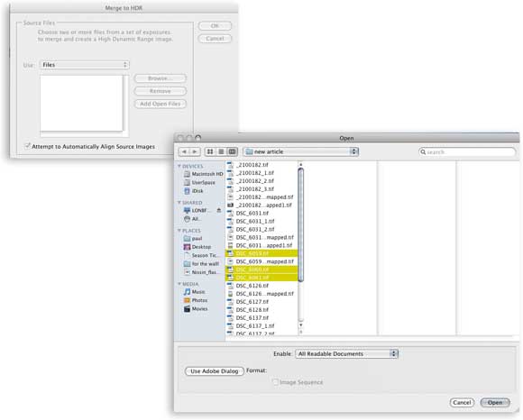
Task: Select Macintosh HD in sidebar
Action: (x=204, y=174)
